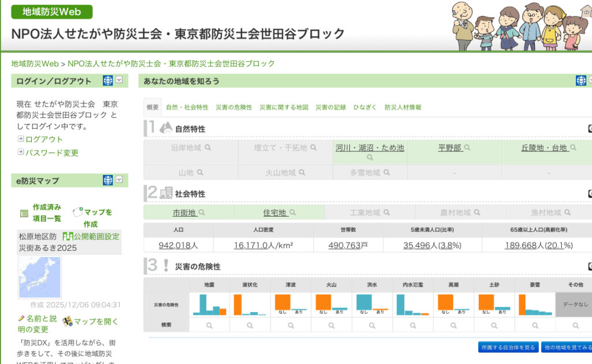Image resolution: width=592 pixels, height=364 pixels.
Task: Click the 公開範囲設定 icon link
Action: pyautogui.click(x=68, y=236)
